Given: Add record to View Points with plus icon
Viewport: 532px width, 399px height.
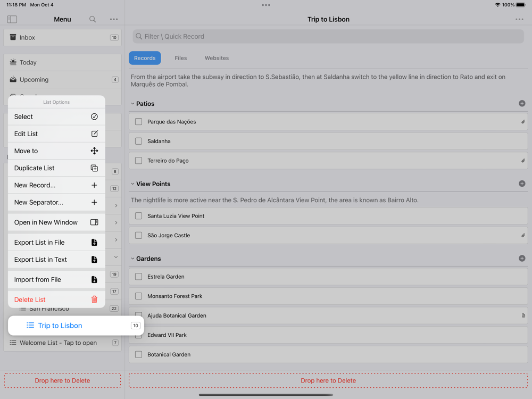Looking at the screenshot, I should (522, 184).
